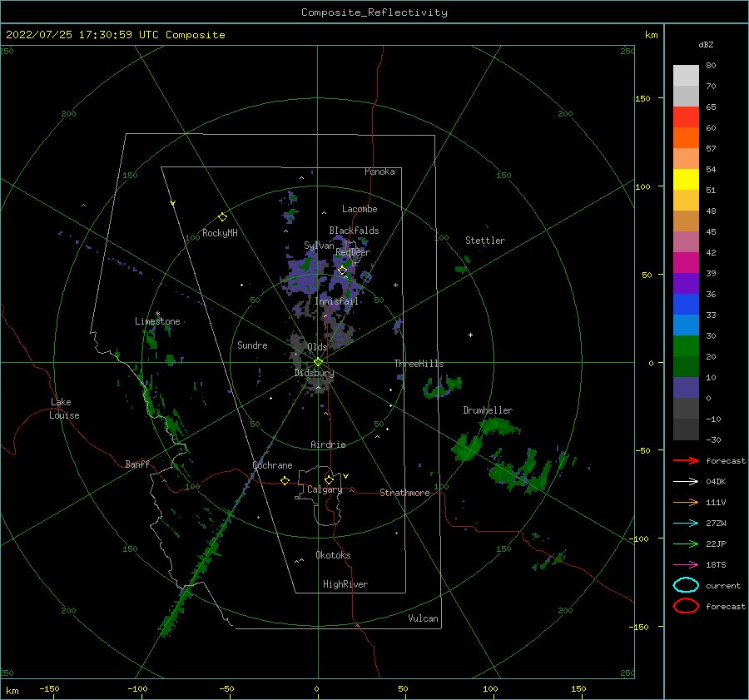Click the yellow diamond marker near Cochrane

point(285,480)
